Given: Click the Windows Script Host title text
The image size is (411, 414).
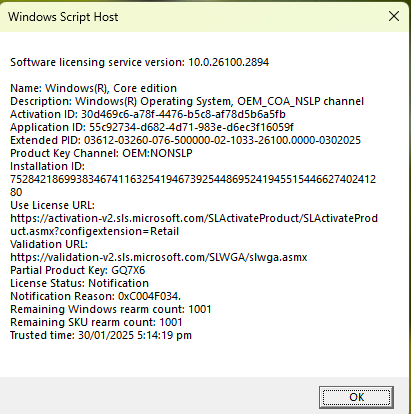Looking at the screenshot, I should tap(63, 17).
